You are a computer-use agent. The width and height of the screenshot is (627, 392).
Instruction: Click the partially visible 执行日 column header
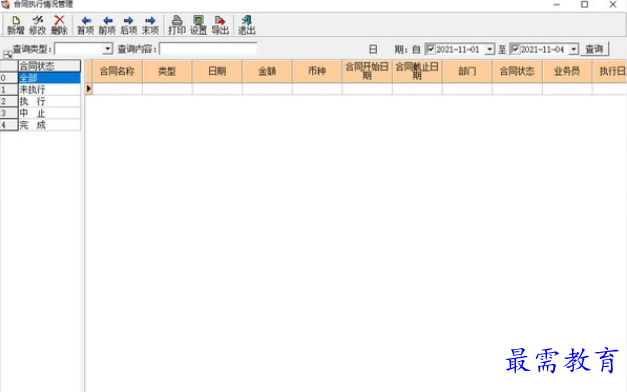tap(610, 71)
